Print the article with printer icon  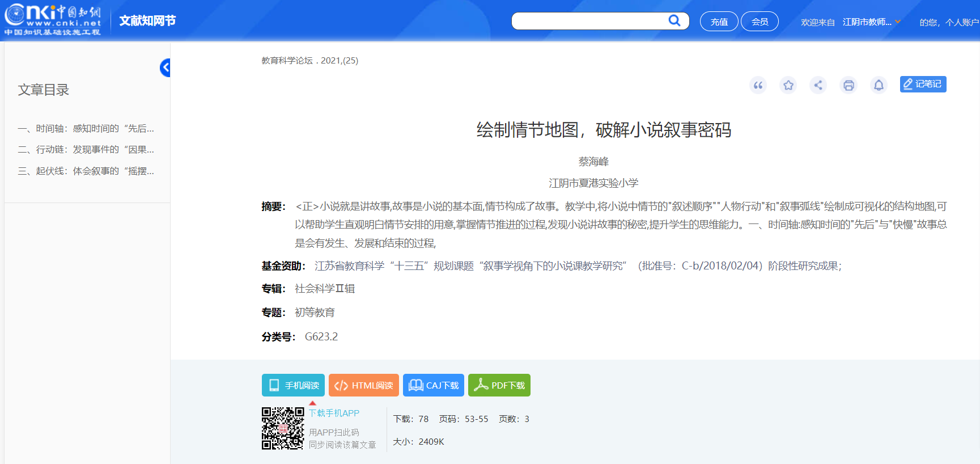[x=849, y=85]
